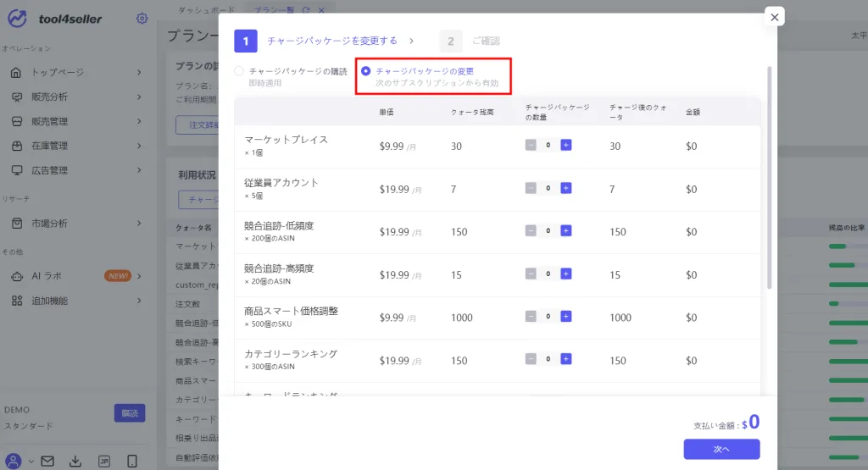The image size is (868, 470).
Task: Switch to the プラン一覧 tab
Action: click(274, 10)
